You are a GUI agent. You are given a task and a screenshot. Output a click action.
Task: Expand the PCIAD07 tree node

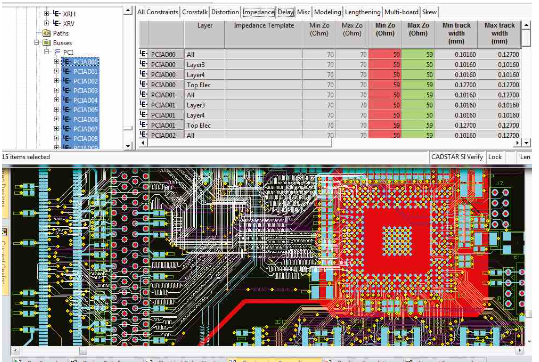56,129
